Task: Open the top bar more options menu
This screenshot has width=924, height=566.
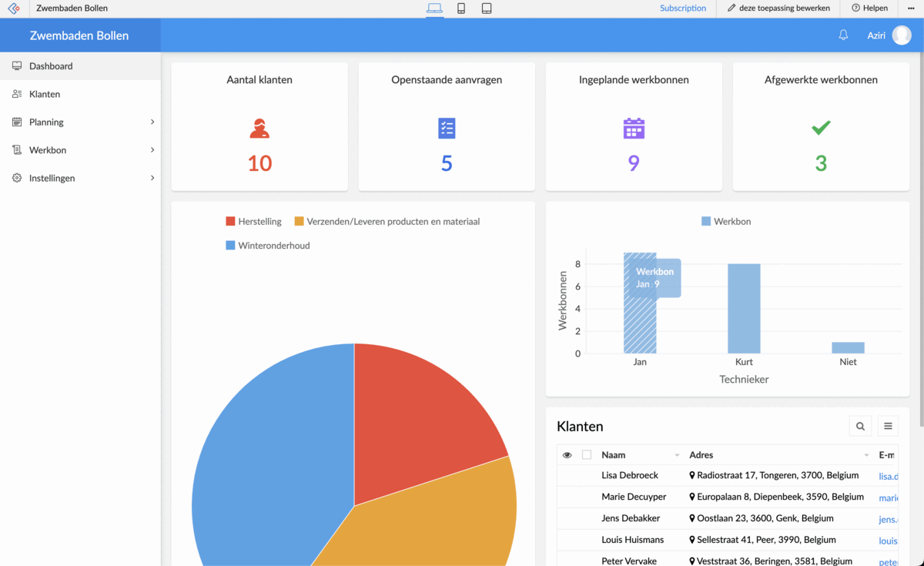Action: (911, 8)
